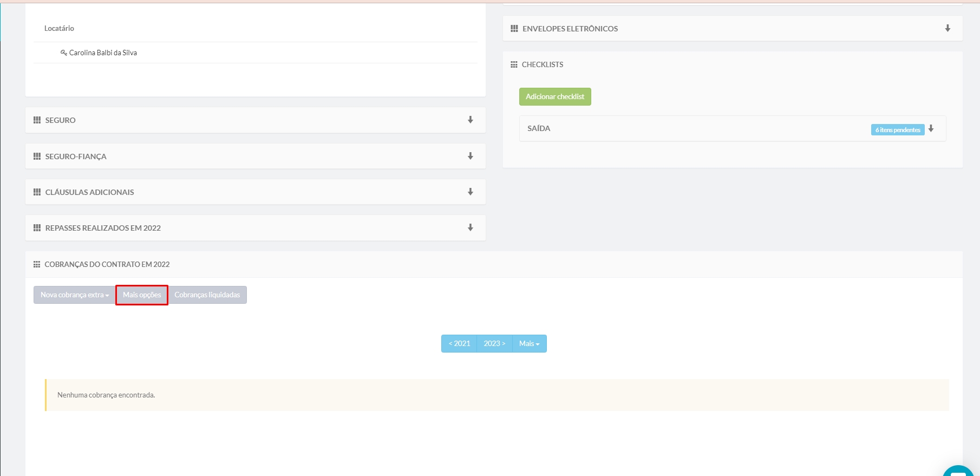Expand the SEGURO panel arrow
The width and height of the screenshot is (980, 476).
470,120
